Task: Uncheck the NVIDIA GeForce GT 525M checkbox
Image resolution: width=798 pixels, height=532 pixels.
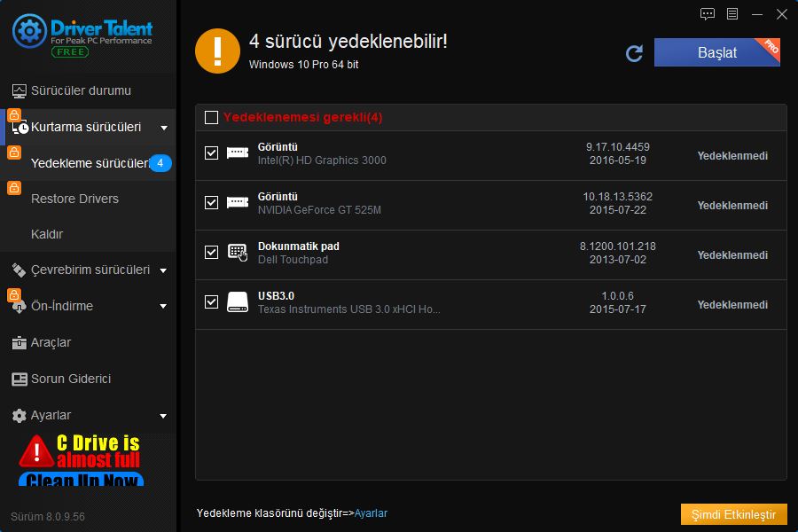Action: [211, 203]
